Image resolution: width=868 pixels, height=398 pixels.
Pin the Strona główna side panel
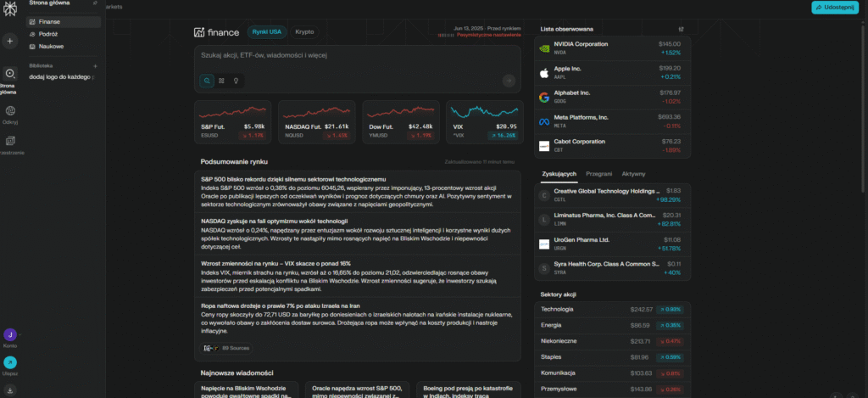pyautogui.click(x=95, y=3)
